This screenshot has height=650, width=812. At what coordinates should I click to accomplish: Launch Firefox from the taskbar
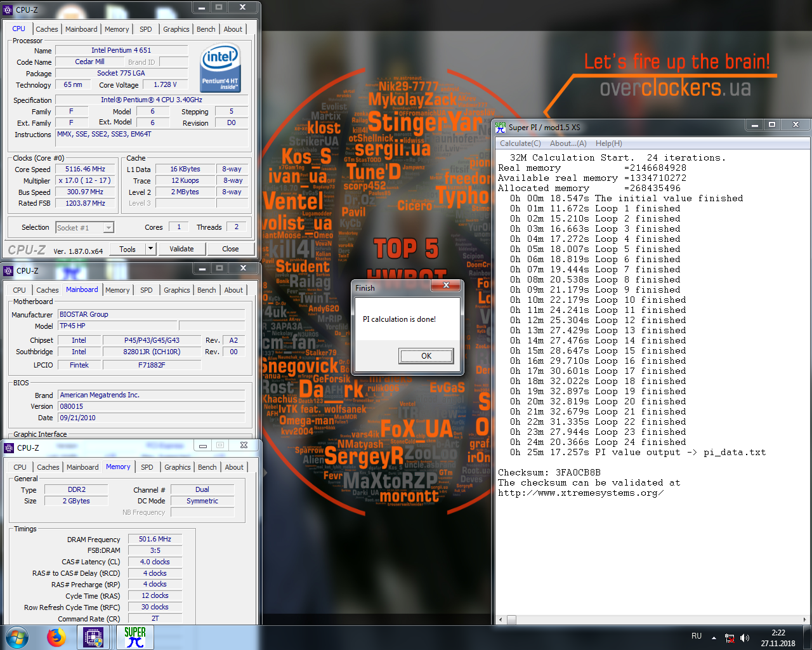pos(56,637)
